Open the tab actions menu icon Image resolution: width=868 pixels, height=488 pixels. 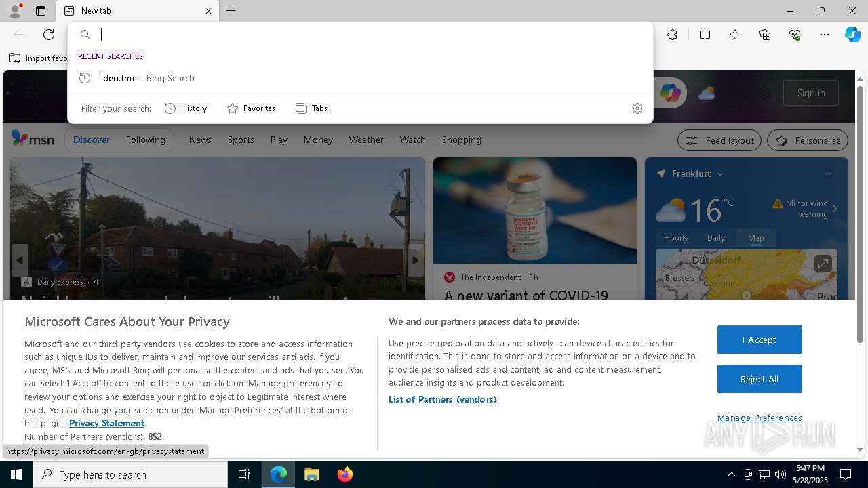(x=41, y=11)
